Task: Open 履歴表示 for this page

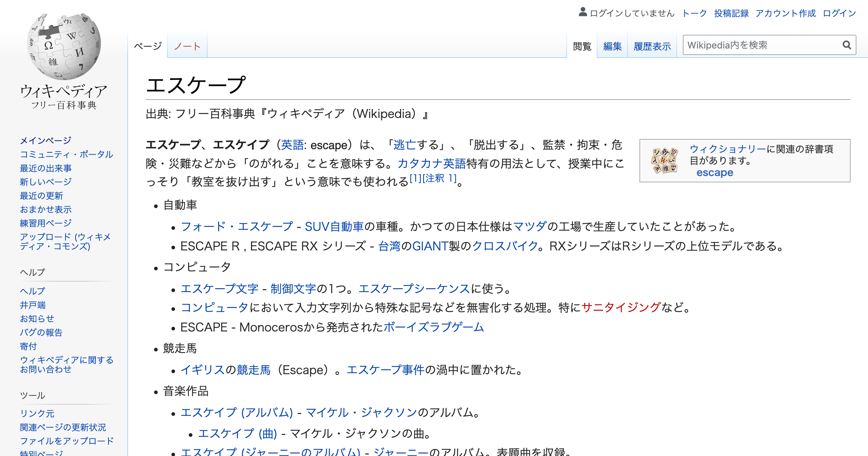Action: pyautogui.click(x=651, y=46)
